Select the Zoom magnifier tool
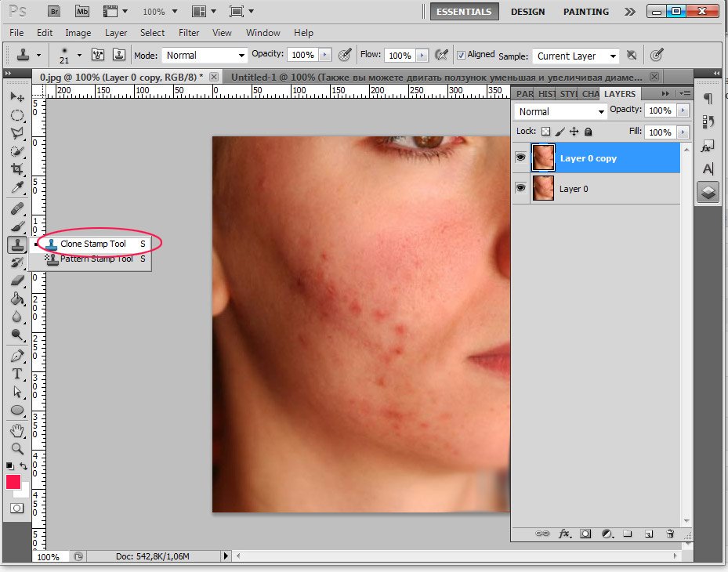 pos(16,449)
